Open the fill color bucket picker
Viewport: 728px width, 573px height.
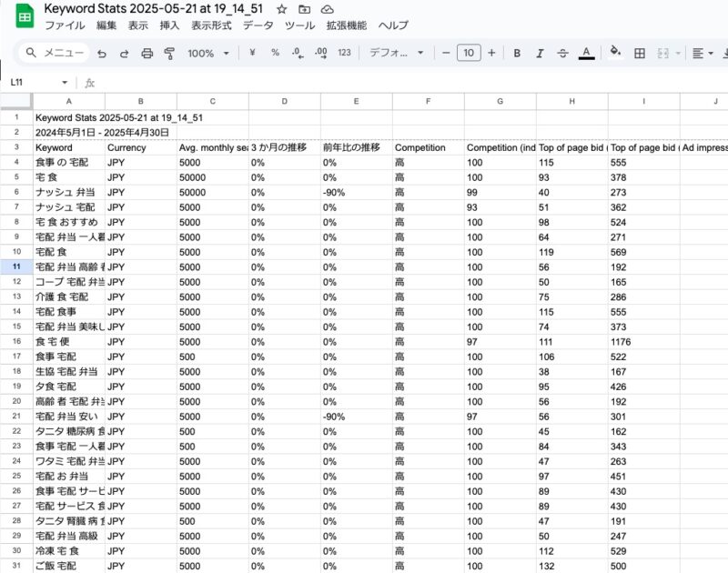[616, 52]
